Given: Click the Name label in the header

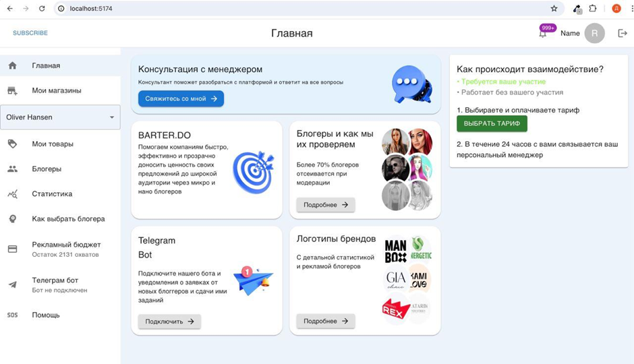Looking at the screenshot, I should coord(570,34).
